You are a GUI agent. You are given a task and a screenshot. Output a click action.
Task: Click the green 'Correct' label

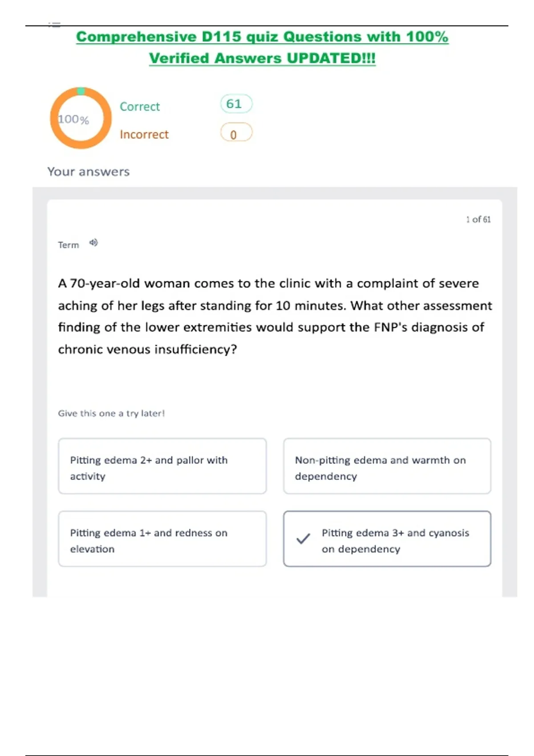(x=140, y=107)
